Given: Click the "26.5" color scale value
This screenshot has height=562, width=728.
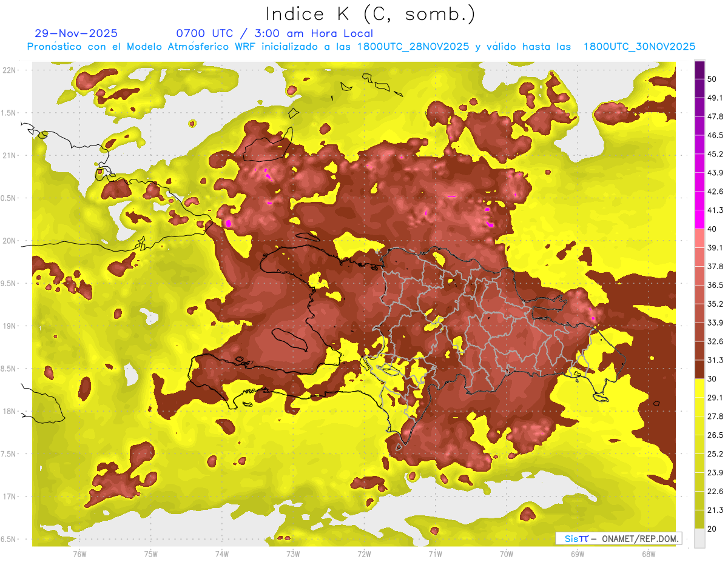Looking at the screenshot, I should pos(715,435).
